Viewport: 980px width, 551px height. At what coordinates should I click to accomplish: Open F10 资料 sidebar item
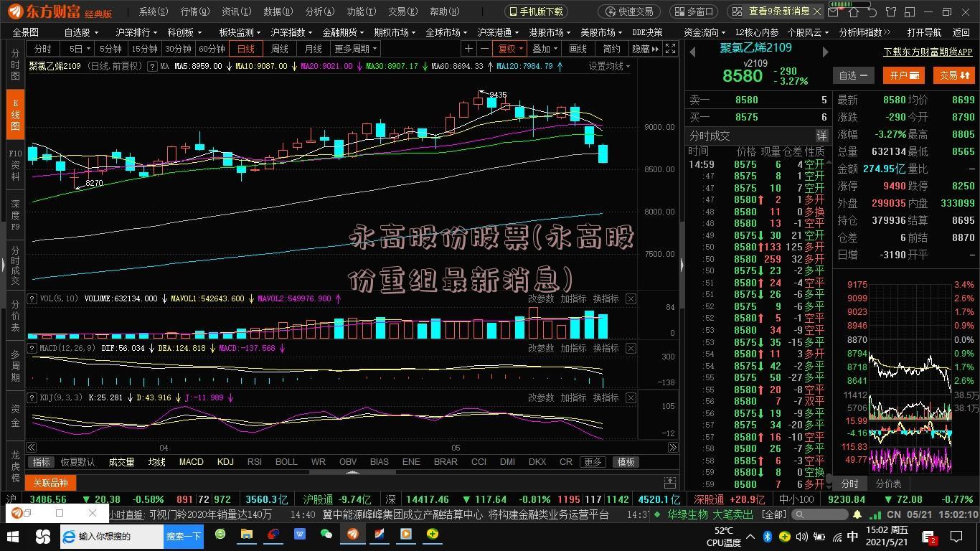[15, 164]
